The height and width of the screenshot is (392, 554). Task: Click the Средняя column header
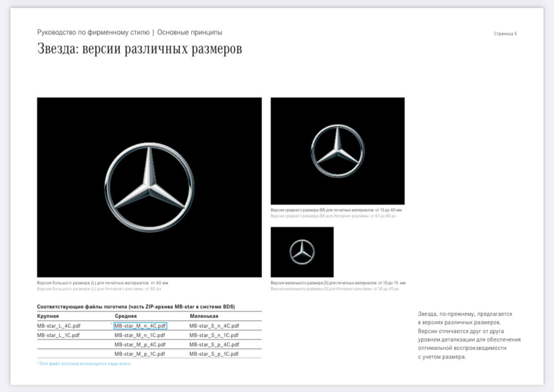tap(126, 316)
